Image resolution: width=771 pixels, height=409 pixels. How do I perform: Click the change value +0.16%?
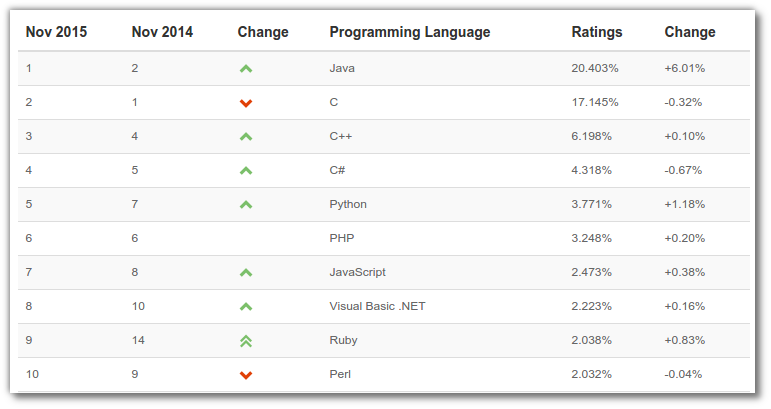tap(684, 306)
